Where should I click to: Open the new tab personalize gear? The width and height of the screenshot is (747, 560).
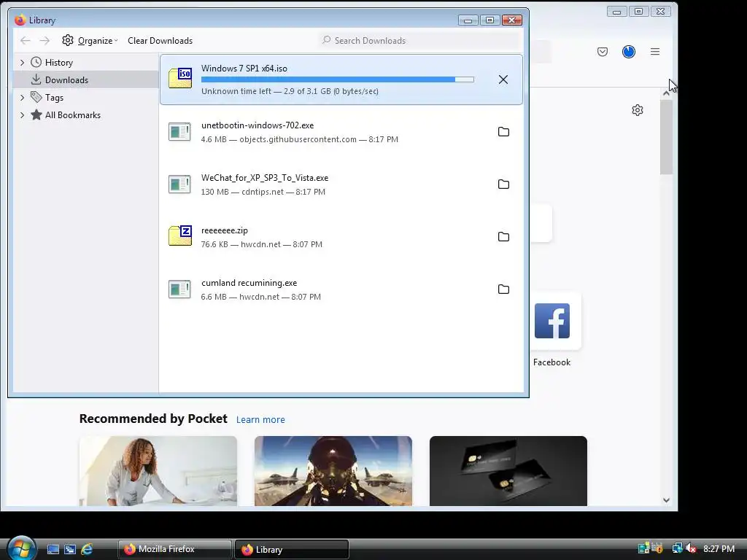click(x=638, y=110)
